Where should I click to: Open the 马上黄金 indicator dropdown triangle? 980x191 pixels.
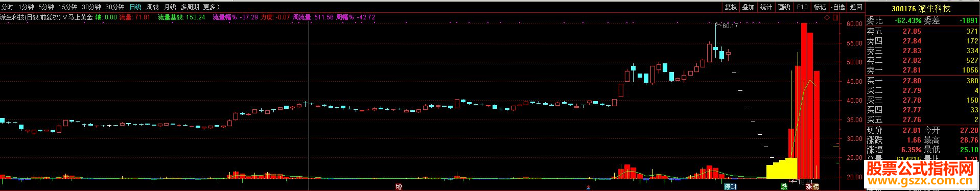pyautogui.click(x=65, y=17)
